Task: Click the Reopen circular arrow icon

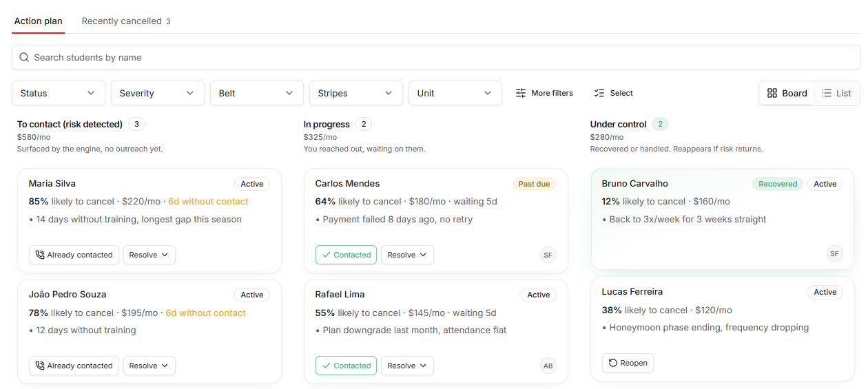Action: pyautogui.click(x=613, y=363)
